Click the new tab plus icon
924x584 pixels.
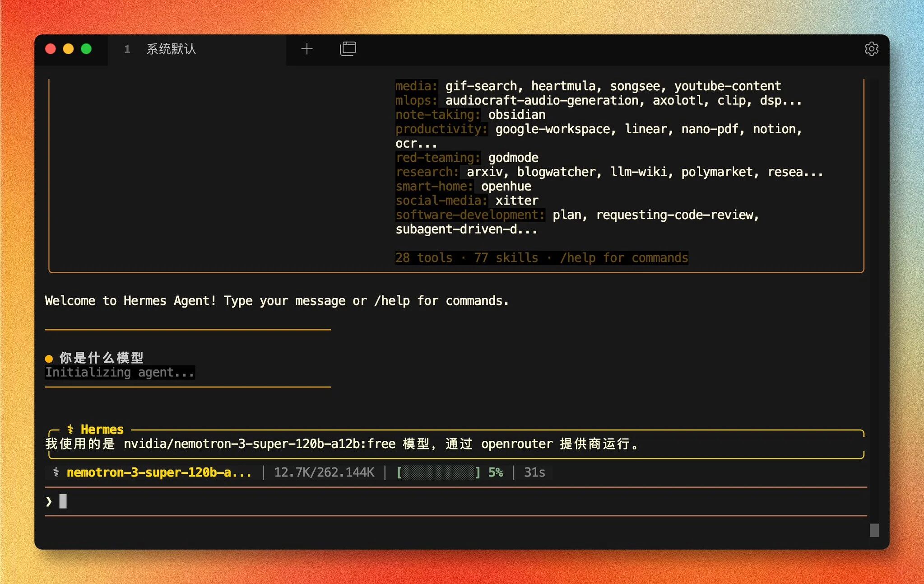pyautogui.click(x=307, y=49)
